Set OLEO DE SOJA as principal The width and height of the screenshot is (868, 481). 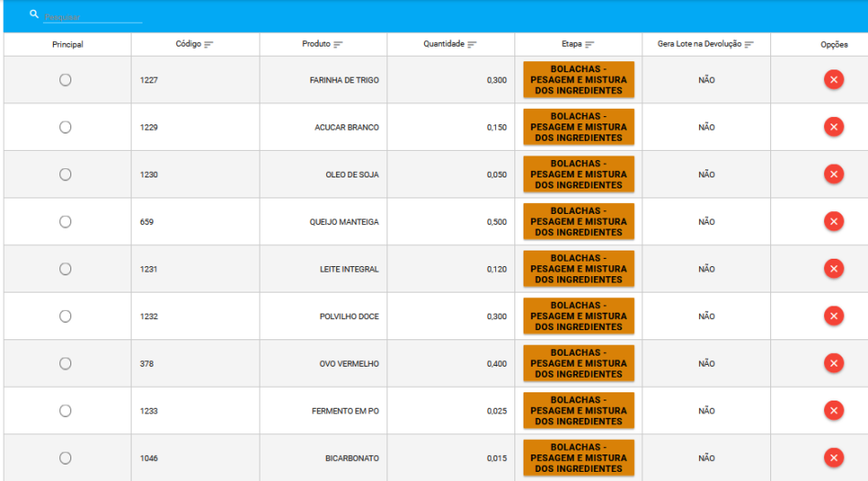pyautogui.click(x=65, y=175)
